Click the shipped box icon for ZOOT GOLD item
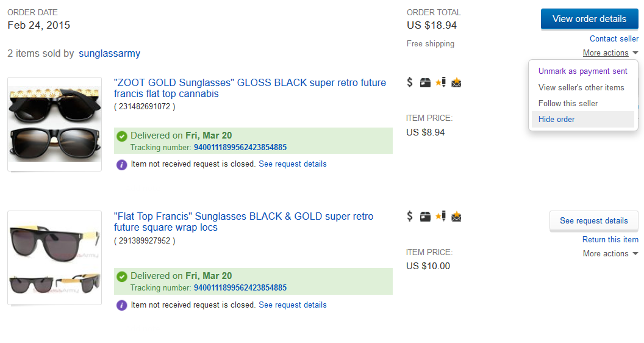This screenshot has height=343, width=644. (x=425, y=82)
